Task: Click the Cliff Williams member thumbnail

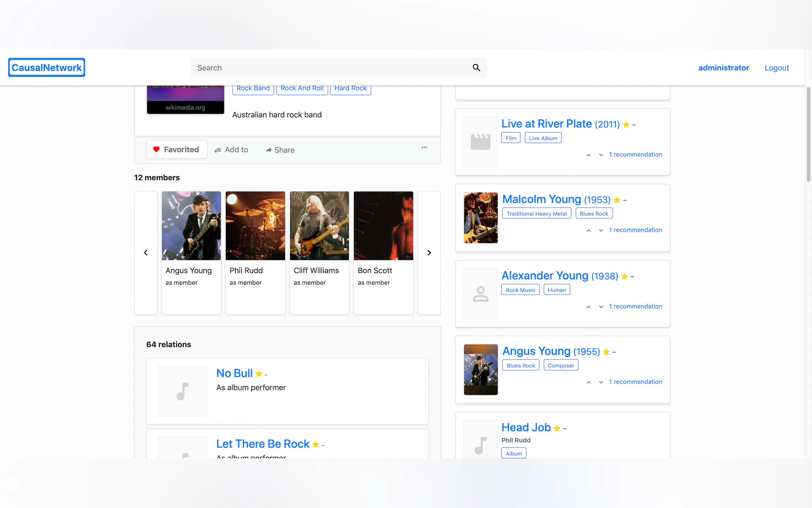Action: tap(319, 226)
